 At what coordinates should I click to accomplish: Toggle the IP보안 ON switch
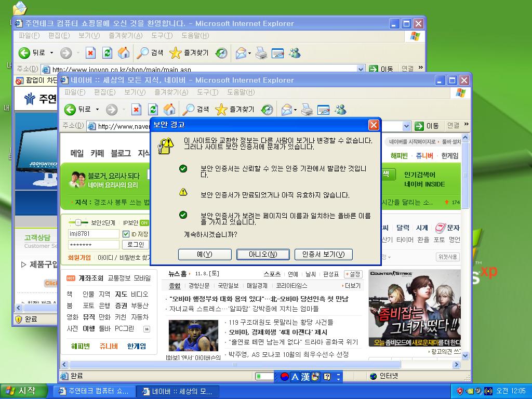[x=144, y=222]
